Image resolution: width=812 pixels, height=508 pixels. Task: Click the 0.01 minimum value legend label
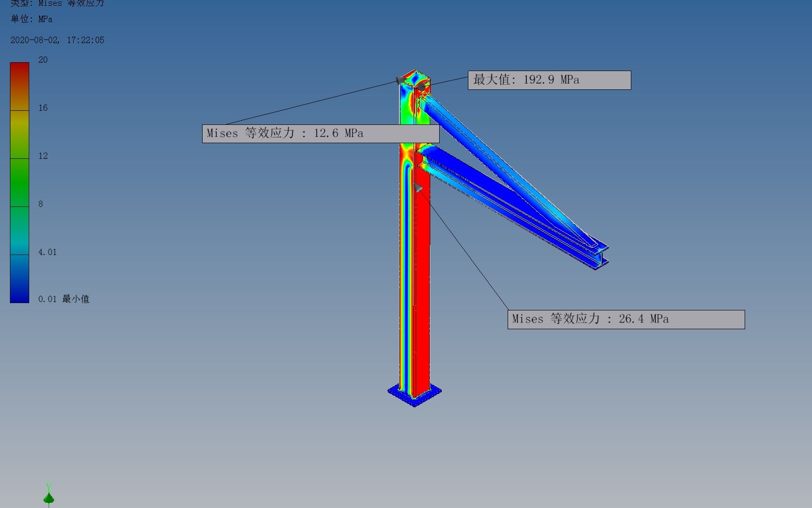[64, 299]
